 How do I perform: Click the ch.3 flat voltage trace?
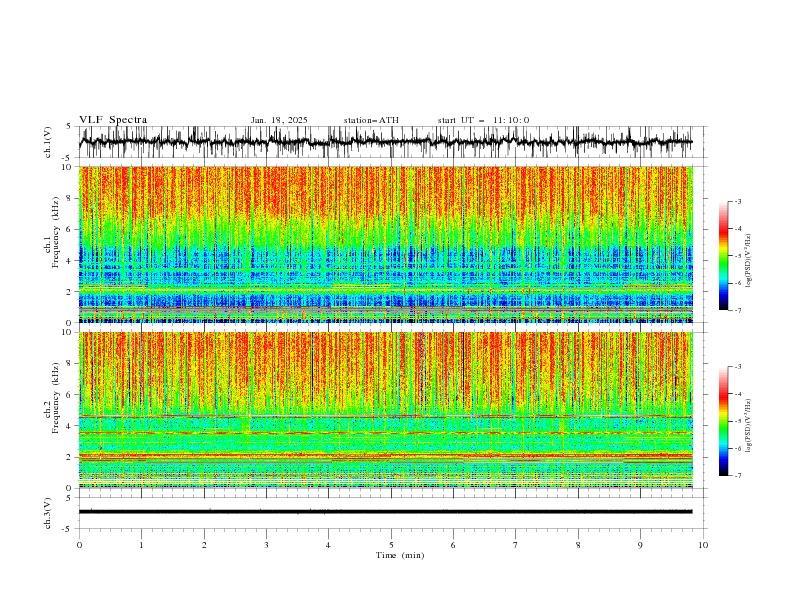(385, 512)
